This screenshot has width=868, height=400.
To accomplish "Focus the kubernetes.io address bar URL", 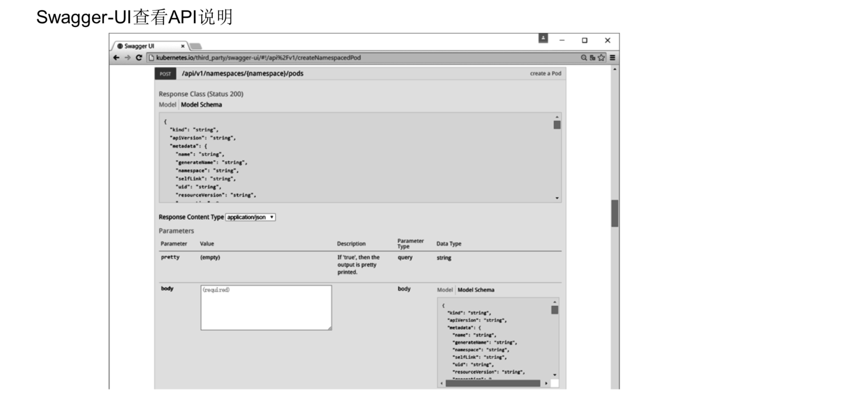I will [259, 58].
